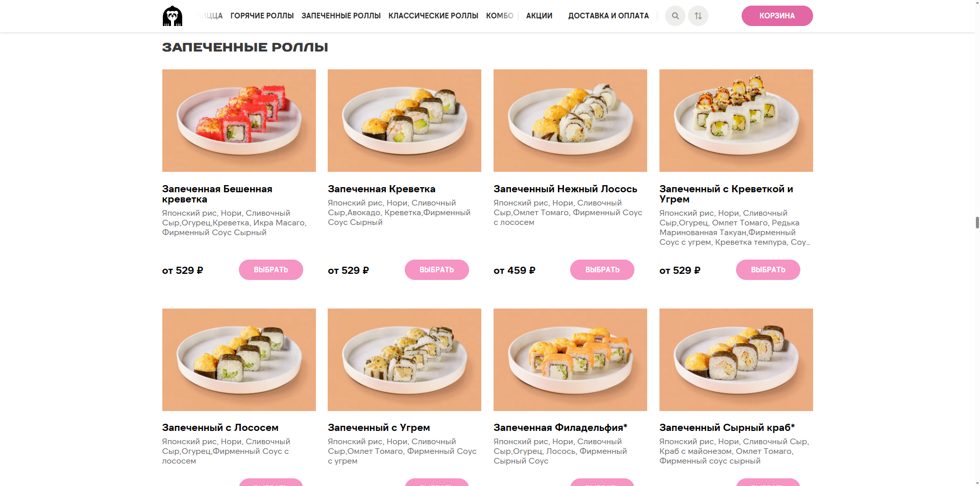980x486 pixels.
Task: Go to Классические роллы menu section
Action: 433,16
